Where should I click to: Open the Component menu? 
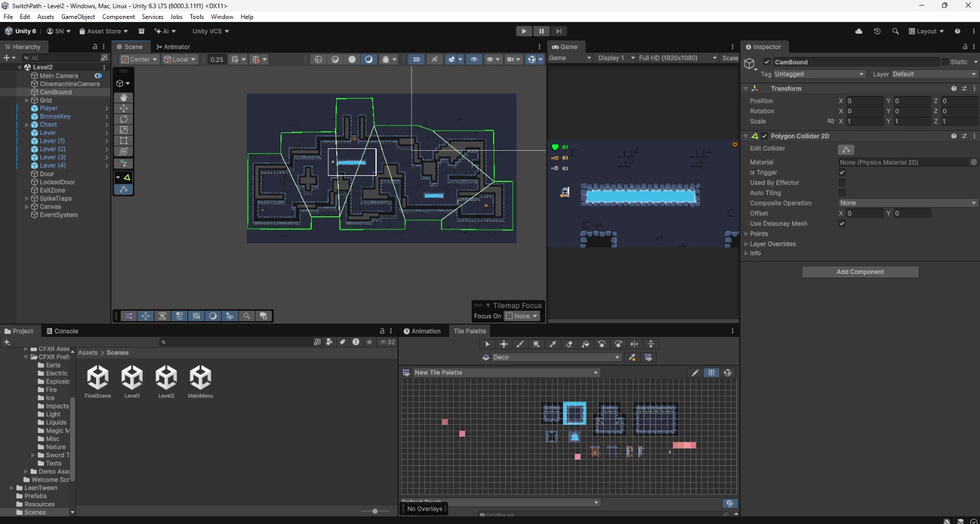[x=118, y=17]
